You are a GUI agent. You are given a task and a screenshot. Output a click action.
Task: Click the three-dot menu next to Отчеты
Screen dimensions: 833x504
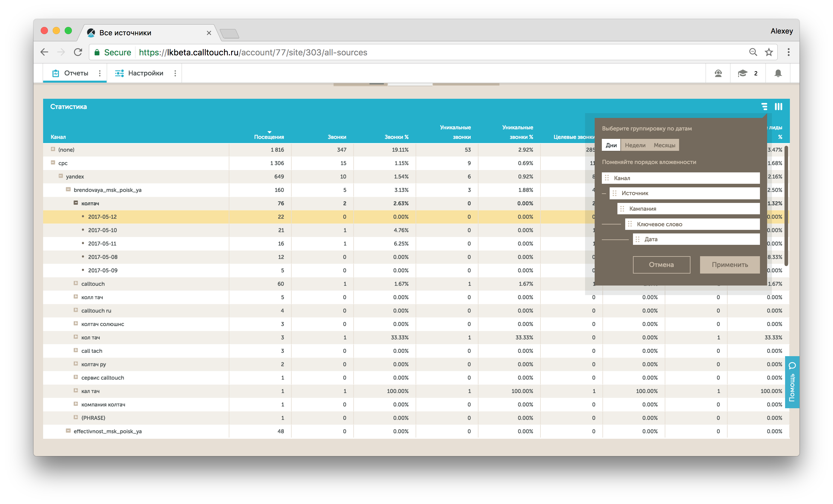point(100,73)
